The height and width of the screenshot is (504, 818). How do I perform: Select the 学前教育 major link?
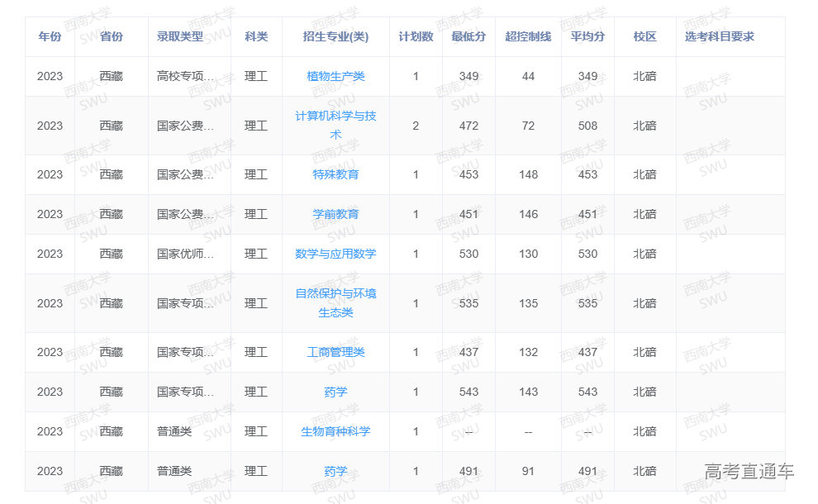335,214
